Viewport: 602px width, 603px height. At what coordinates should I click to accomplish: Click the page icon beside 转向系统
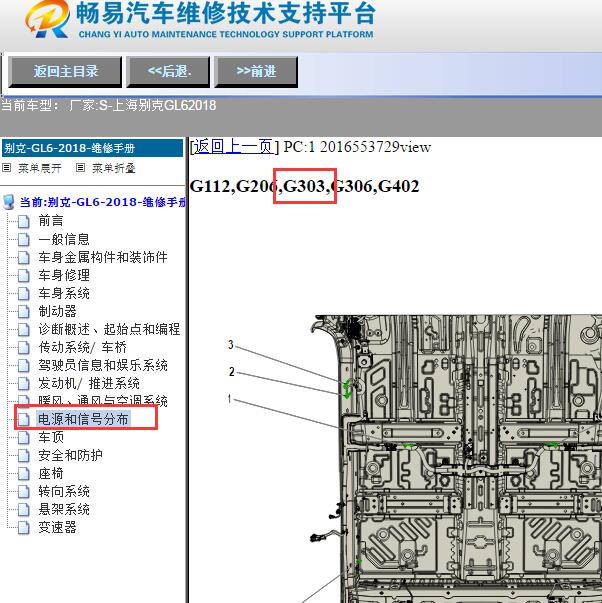tap(24, 492)
